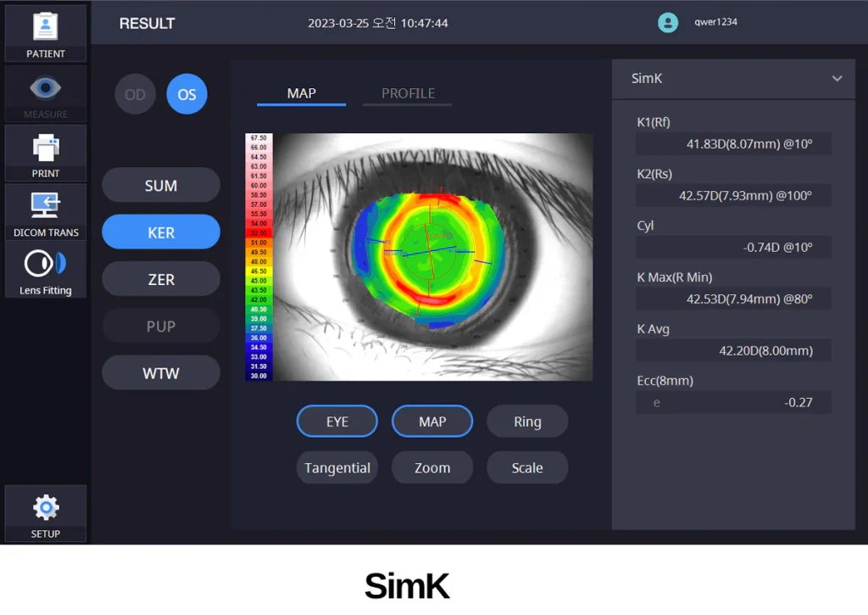Toggle the EYE overlay button
The image size is (868, 615).
337,422
